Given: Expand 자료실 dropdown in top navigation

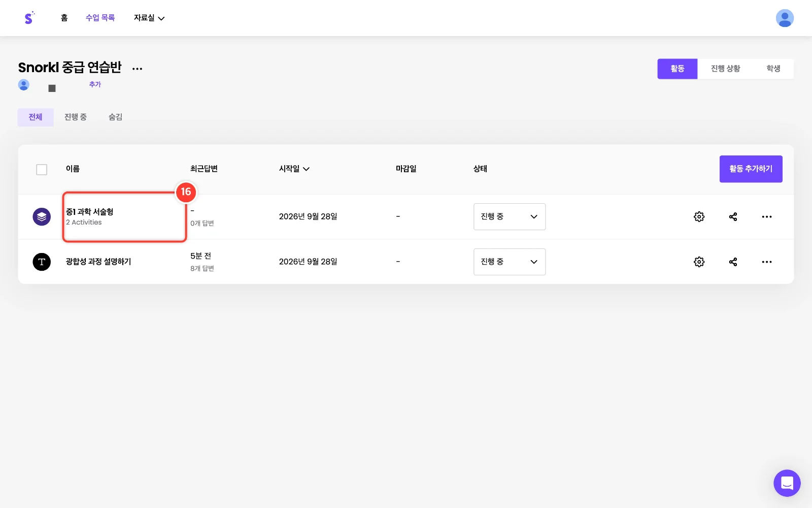Looking at the screenshot, I should pyautogui.click(x=149, y=18).
